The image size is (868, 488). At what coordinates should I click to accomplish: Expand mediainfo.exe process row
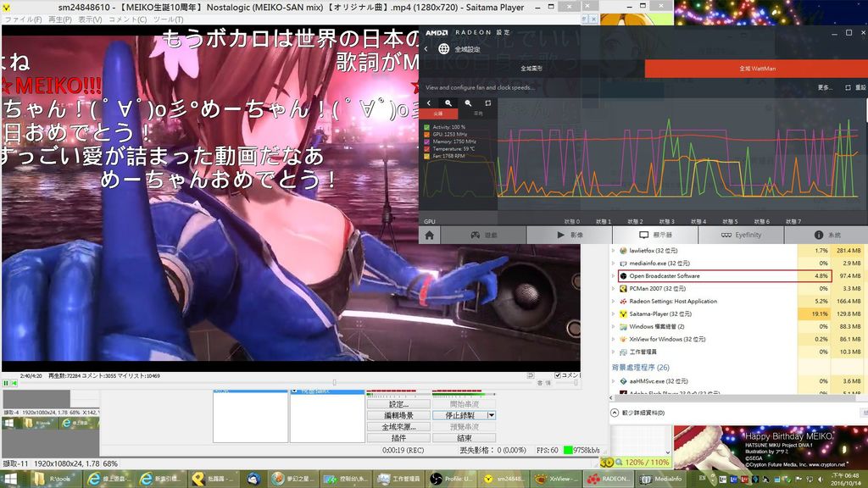(614, 263)
